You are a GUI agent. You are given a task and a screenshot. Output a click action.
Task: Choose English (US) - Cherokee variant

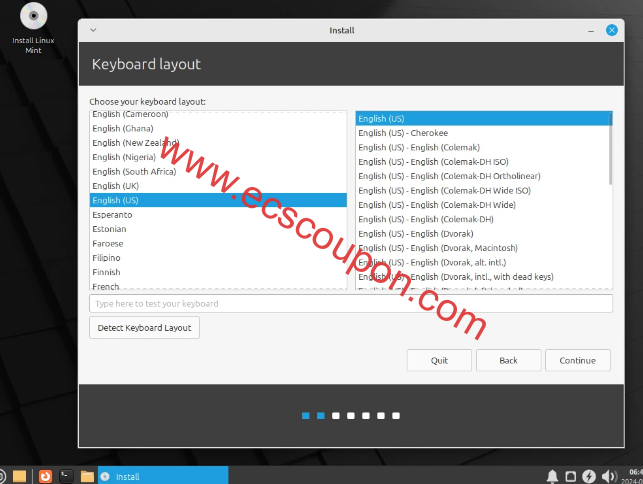pos(482,133)
